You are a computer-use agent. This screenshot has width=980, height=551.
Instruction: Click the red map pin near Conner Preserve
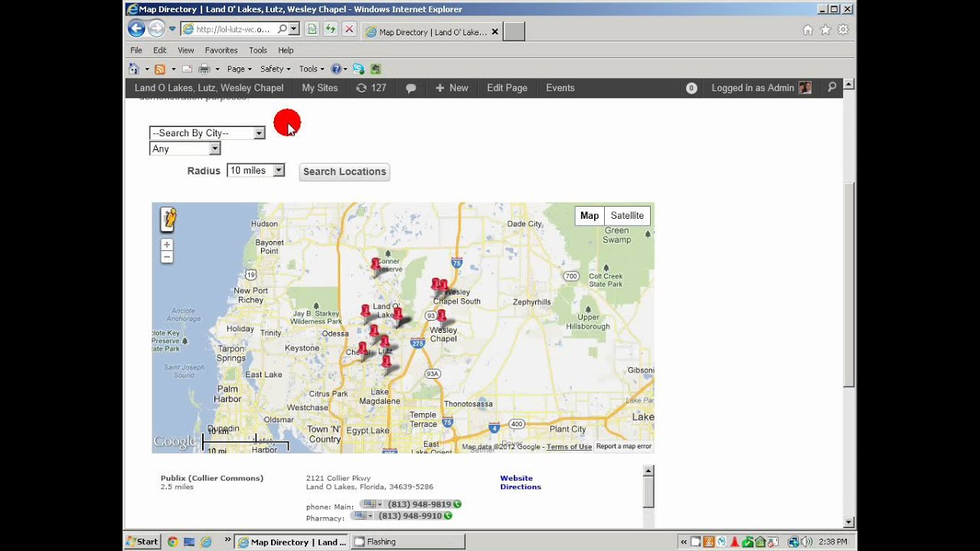click(x=375, y=265)
